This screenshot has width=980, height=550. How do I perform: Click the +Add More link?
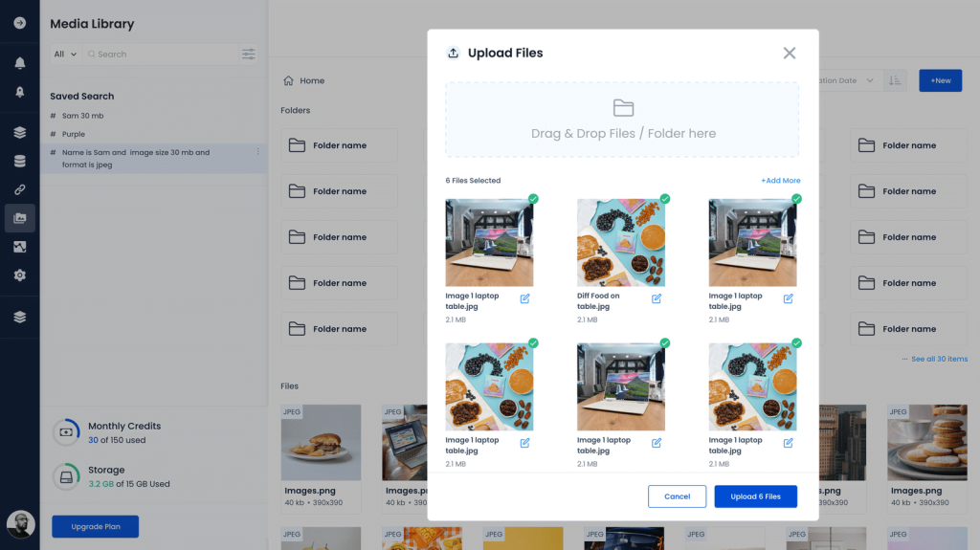pyautogui.click(x=781, y=181)
